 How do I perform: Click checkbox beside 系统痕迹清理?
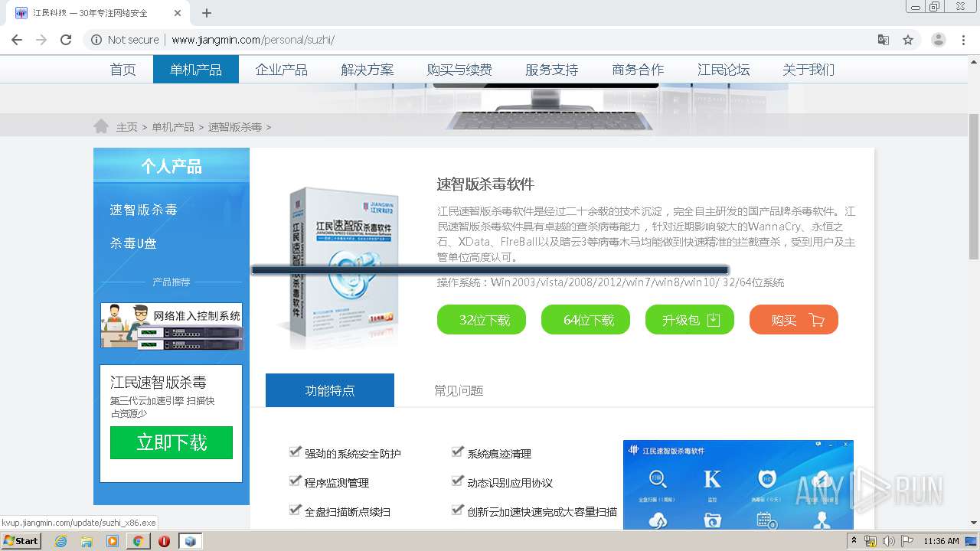pyautogui.click(x=458, y=452)
